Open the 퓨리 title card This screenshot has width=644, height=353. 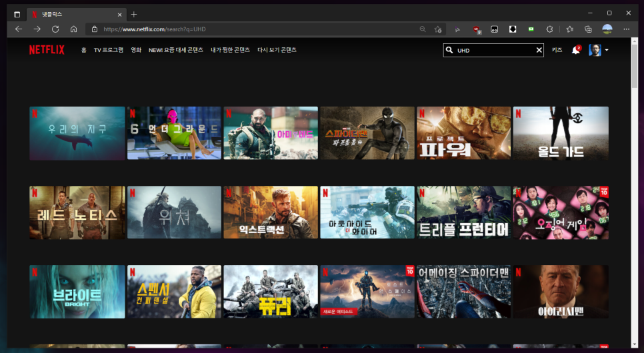click(271, 292)
